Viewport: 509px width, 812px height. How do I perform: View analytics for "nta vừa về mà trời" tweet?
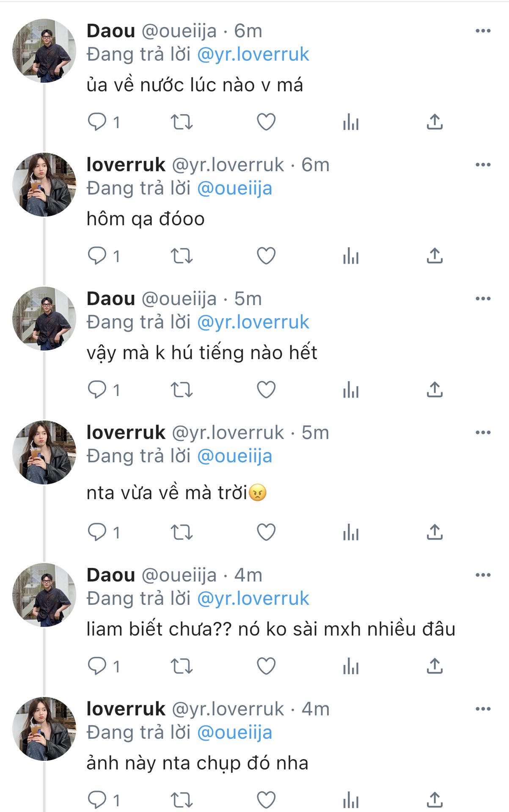pyautogui.click(x=351, y=532)
